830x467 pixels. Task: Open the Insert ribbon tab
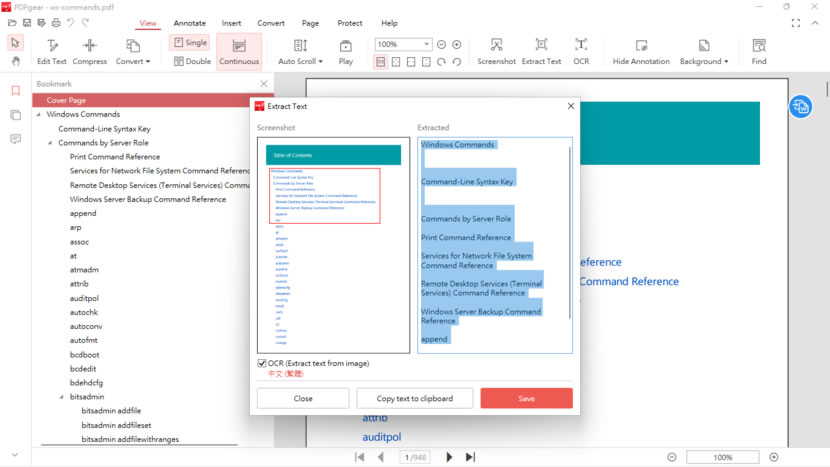click(x=231, y=23)
